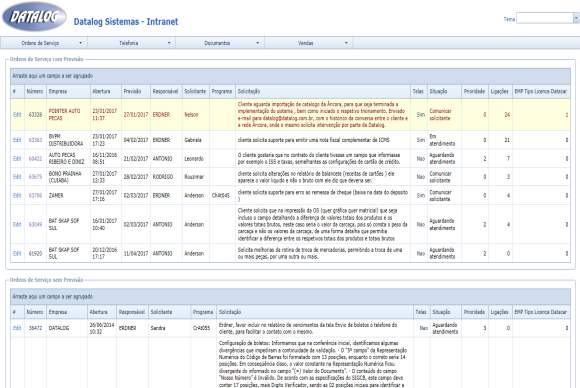Screen dimensions: 580x388
Task: Select the BWPM DISTRIBUIDORA company cell
Action: [68, 140]
